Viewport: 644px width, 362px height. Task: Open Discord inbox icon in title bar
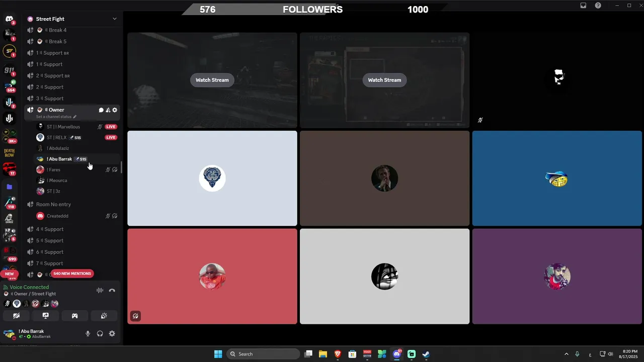[x=583, y=6]
